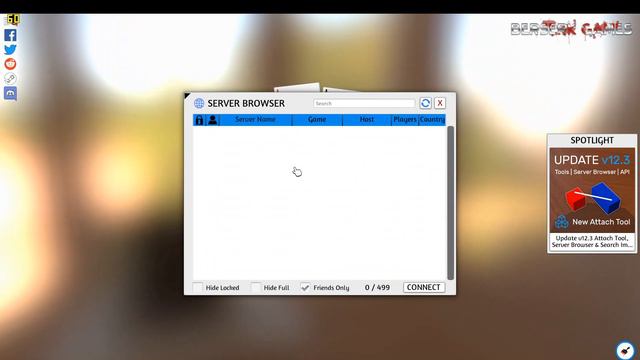This screenshot has height=360, width=640.
Task: Open the Twitter bird icon
Action: 10,49
